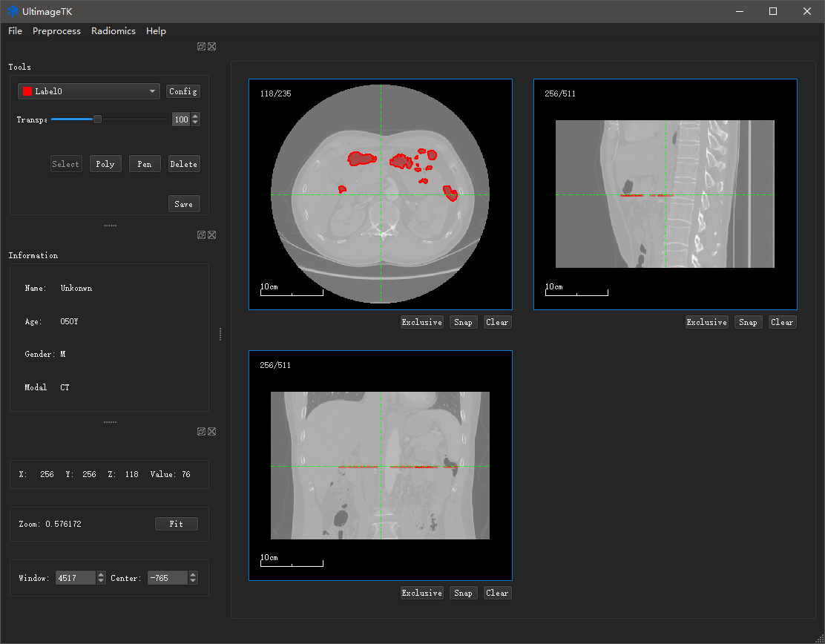Viewport: 825px width, 644px height.
Task: Close the coordinates panel with its X icon
Action: tap(211, 431)
